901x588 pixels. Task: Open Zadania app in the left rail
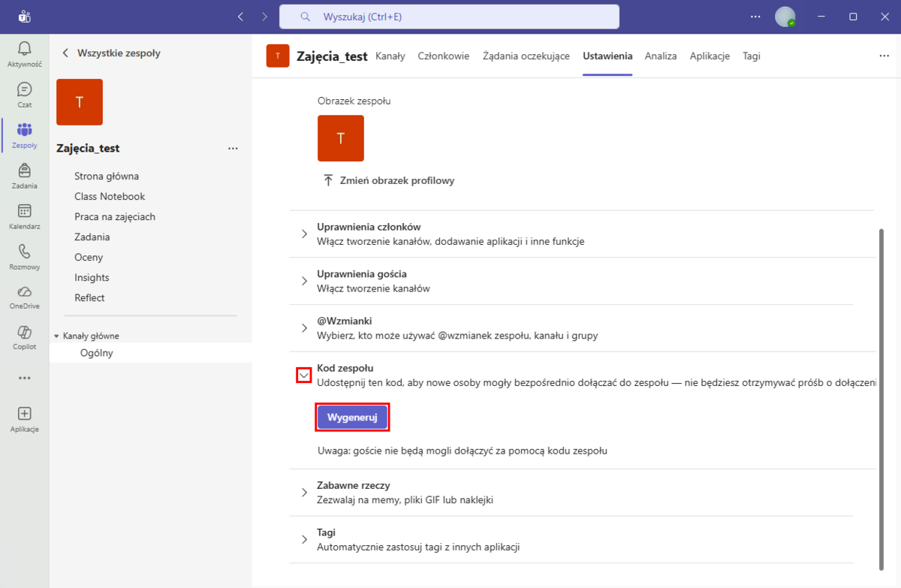click(24, 171)
